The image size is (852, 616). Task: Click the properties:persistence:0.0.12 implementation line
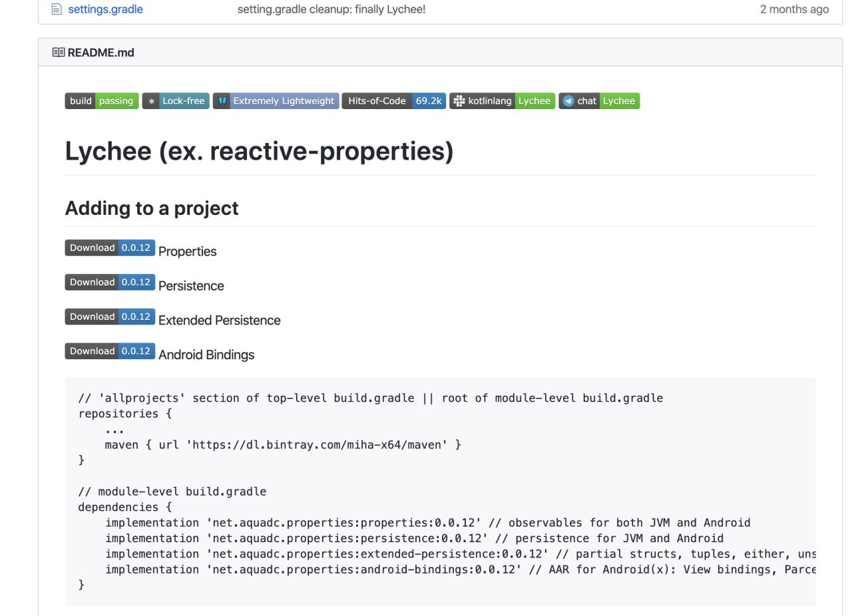(414, 538)
